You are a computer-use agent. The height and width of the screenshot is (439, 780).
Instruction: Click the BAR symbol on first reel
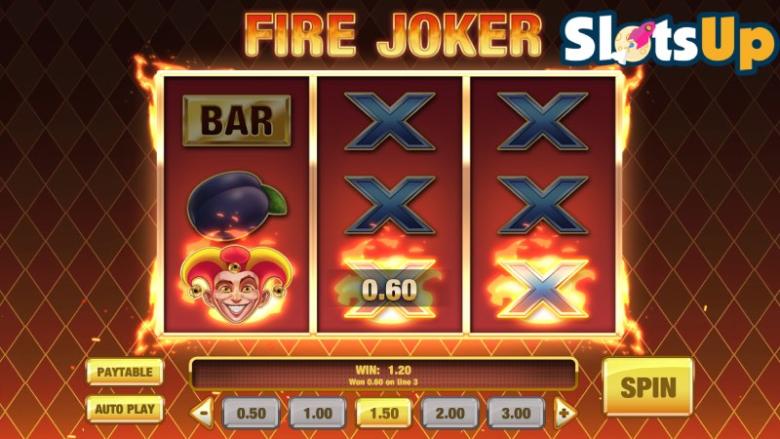[237, 120]
